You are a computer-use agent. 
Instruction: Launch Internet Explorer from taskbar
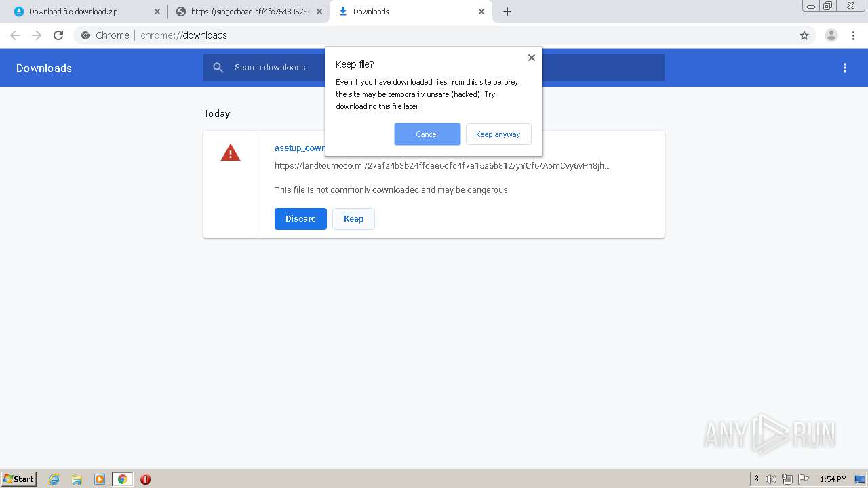(x=54, y=479)
